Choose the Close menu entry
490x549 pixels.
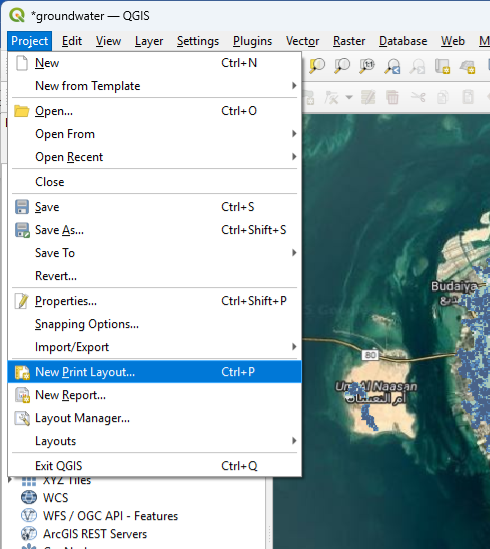pos(154,182)
